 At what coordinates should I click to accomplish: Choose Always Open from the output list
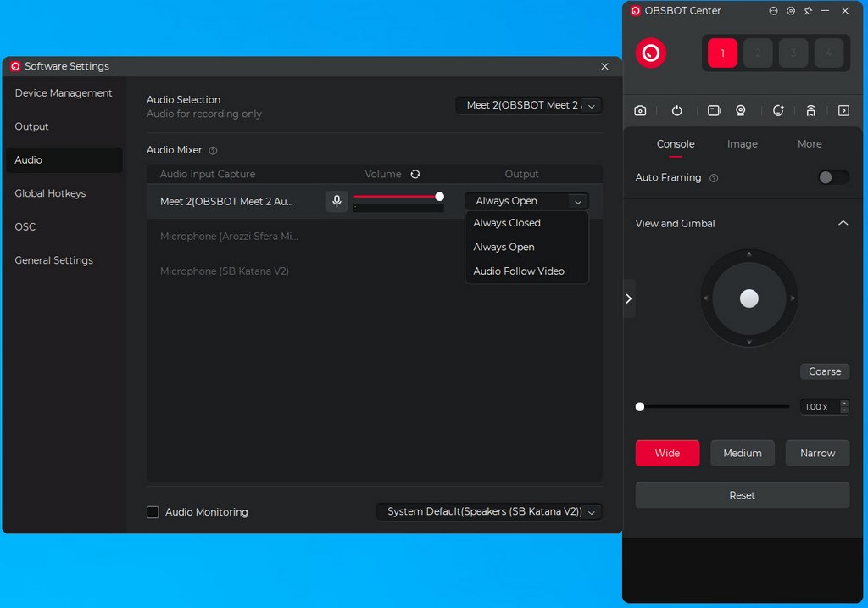tap(526, 247)
